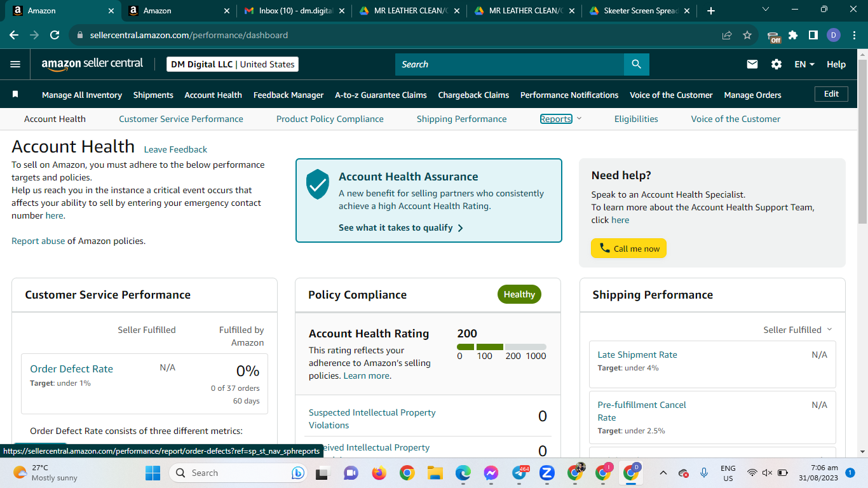
Task: Click the magnifier search button
Action: point(637,64)
